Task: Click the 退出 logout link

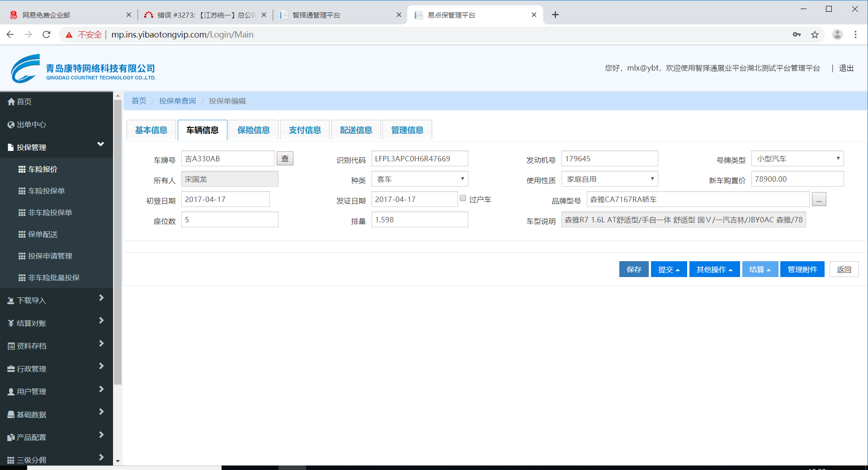Action: coord(846,68)
